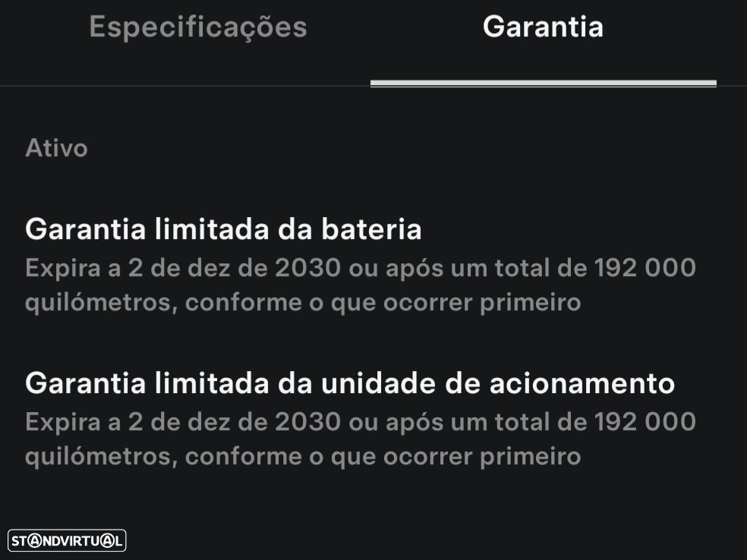Select the Garantia tab
747x560 pixels.
(543, 27)
